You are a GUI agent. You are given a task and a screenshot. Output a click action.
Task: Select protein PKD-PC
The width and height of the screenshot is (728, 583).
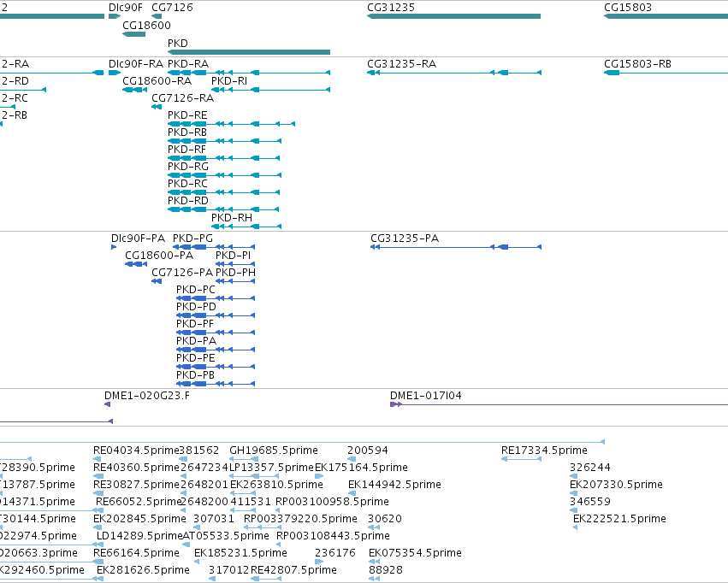(x=216, y=298)
